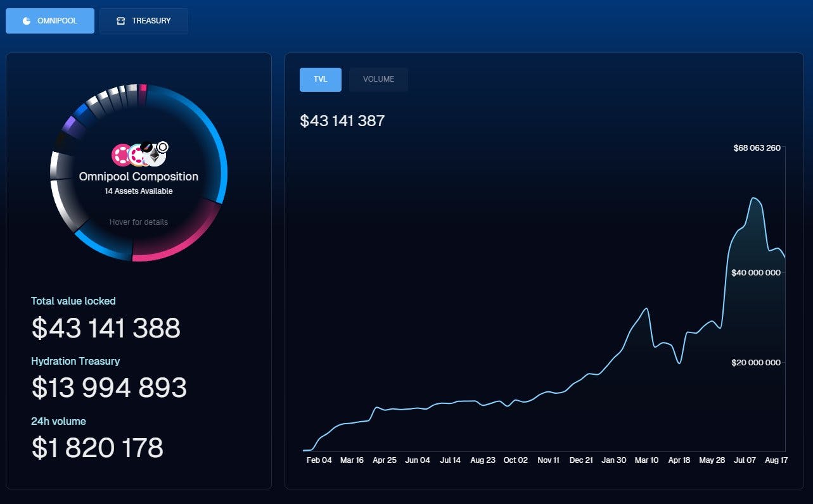
Task: Click the highest peak of TVL line
Action: (x=753, y=198)
